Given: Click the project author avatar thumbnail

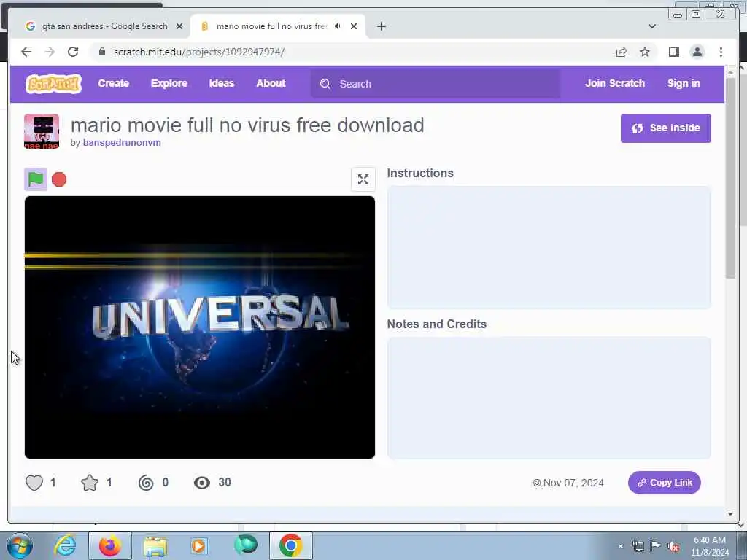Looking at the screenshot, I should pyautogui.click(x=42, y=131).
